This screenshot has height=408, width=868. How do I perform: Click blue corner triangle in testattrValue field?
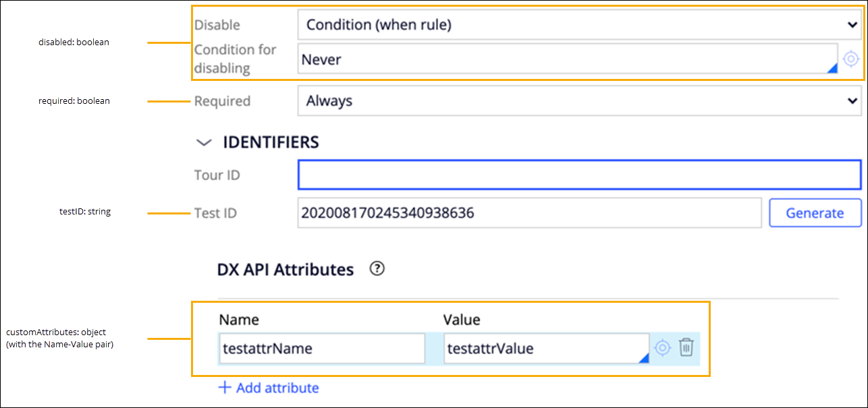(643, 359)
